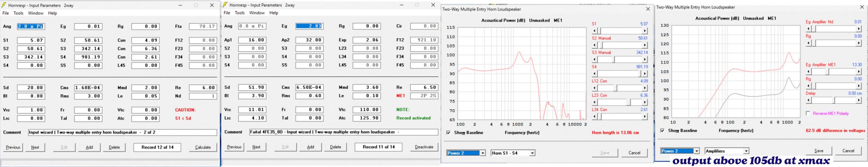Click Calculate button in Record 12 window

tap(203, 147)
